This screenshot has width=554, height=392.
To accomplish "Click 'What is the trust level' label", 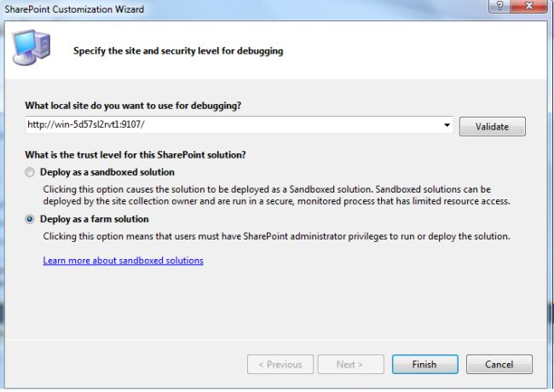I will coord(136,155).
